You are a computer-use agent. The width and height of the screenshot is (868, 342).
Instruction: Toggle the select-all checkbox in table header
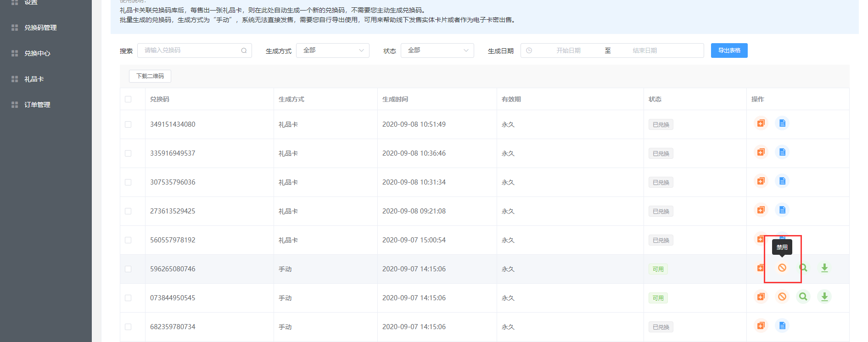click(128, 99)
